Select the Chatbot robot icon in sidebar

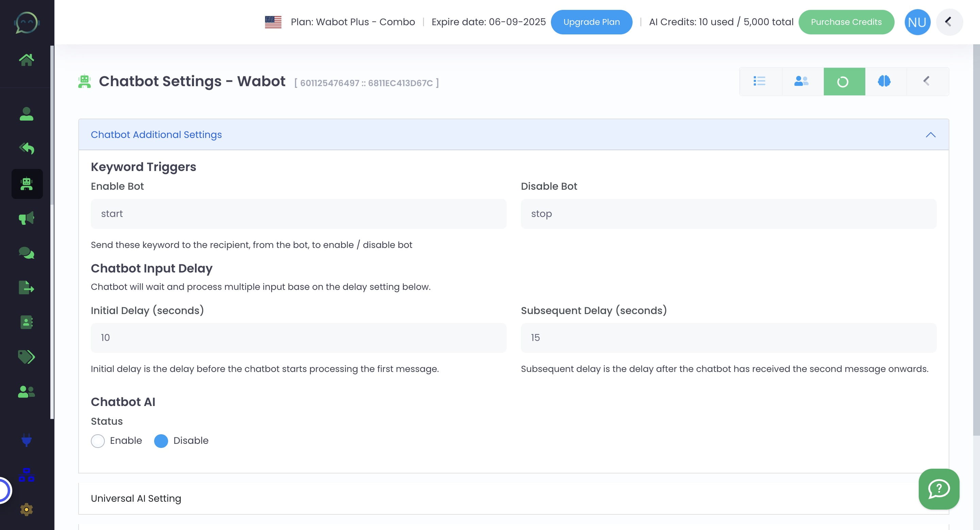point(27,184)
